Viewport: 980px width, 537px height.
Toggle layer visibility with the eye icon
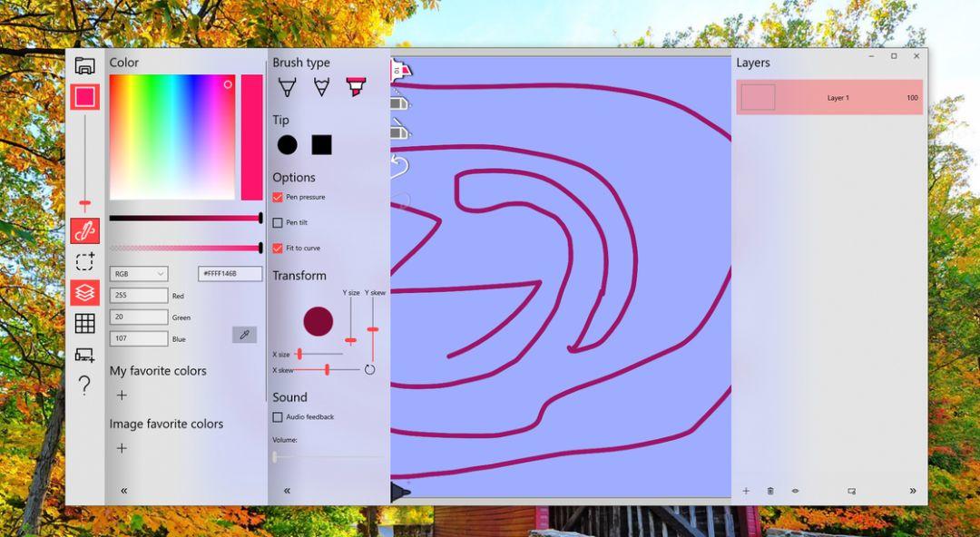point(795,491)
